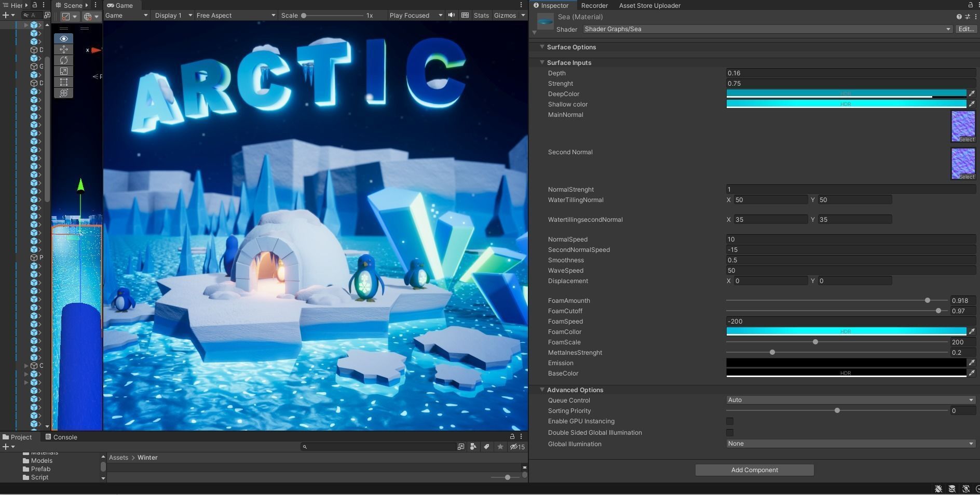Open Play Focused dropdown
The width and height of the screenshot is (980, 495).
[416, 15]
